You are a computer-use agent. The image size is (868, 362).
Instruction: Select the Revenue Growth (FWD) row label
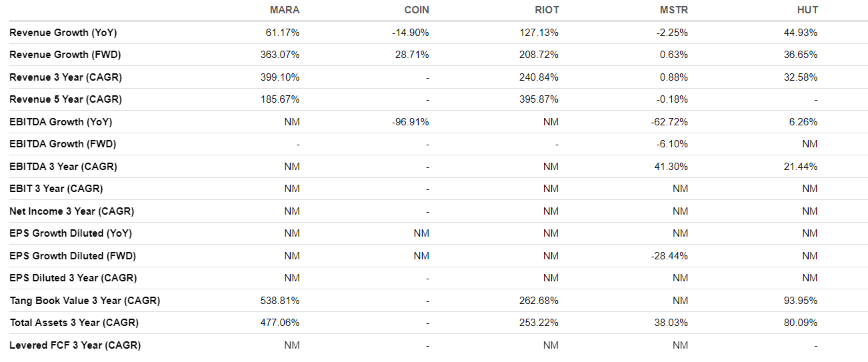click(x=65, y=55)
